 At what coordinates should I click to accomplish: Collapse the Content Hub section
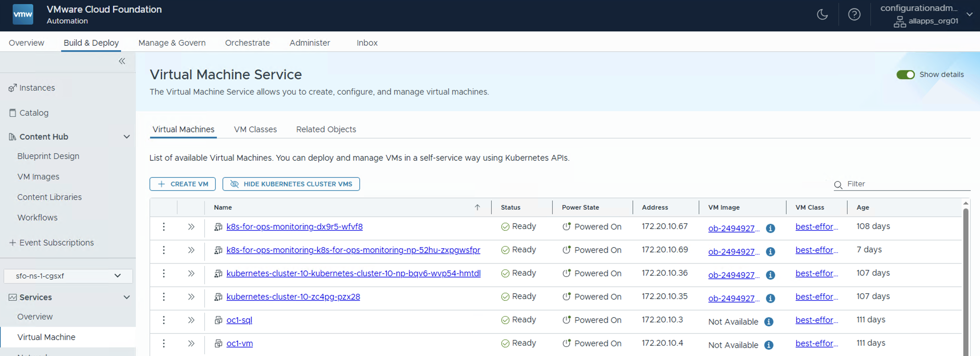(x=127, y=137)
